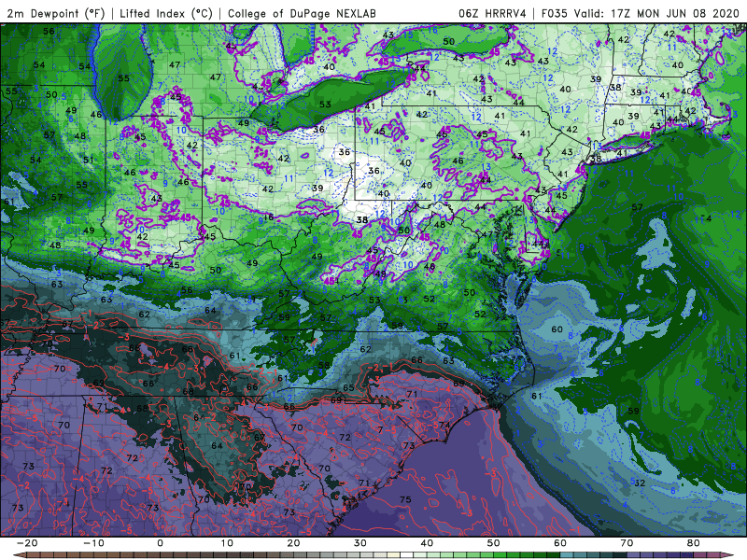The width and height of the screenshot is (747, 560).
Task: Click the "60" label under the color bar
Action: pos(560,543)
